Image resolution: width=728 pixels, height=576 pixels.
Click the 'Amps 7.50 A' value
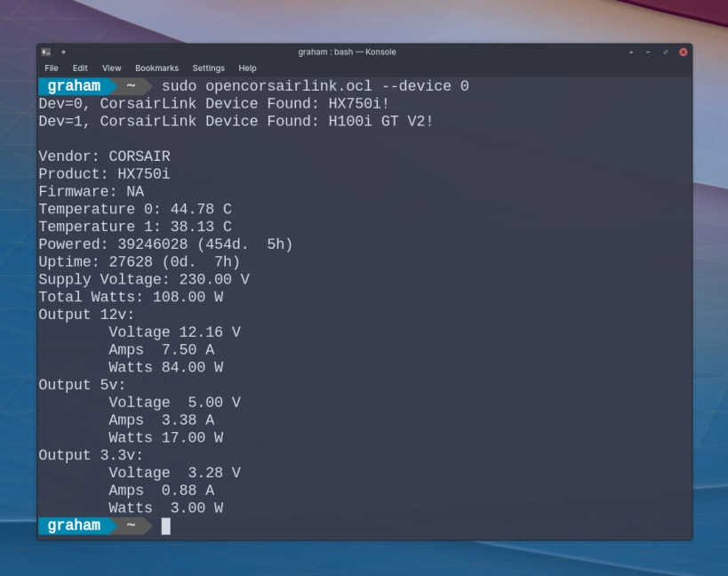point(162,350)
